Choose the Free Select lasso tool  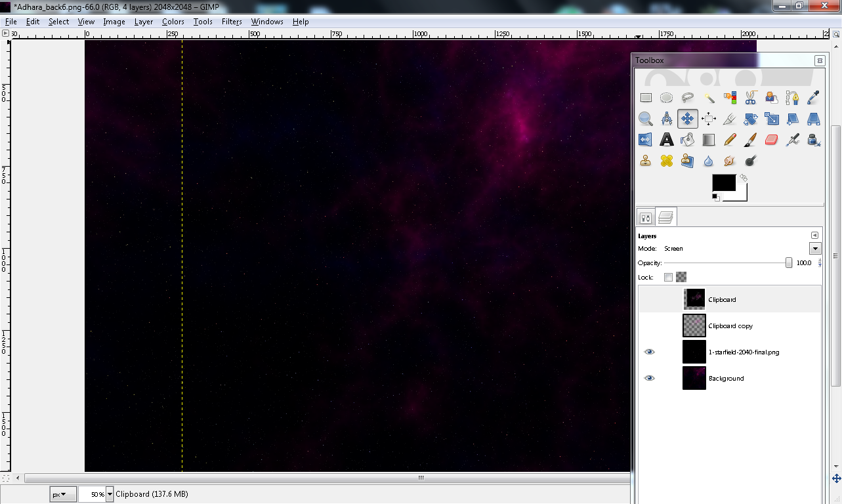pos(687,98)
